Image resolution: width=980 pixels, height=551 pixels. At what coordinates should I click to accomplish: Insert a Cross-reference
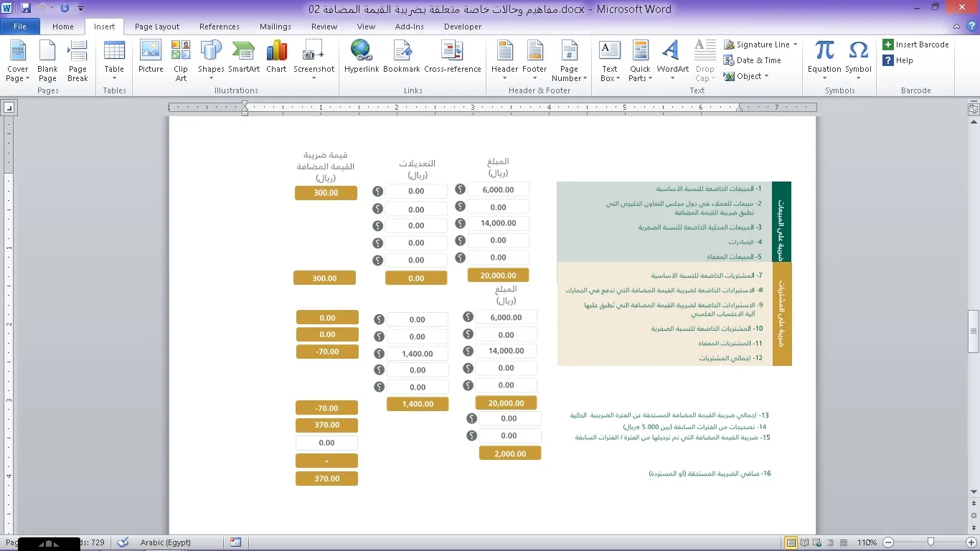tap(453, 57)
